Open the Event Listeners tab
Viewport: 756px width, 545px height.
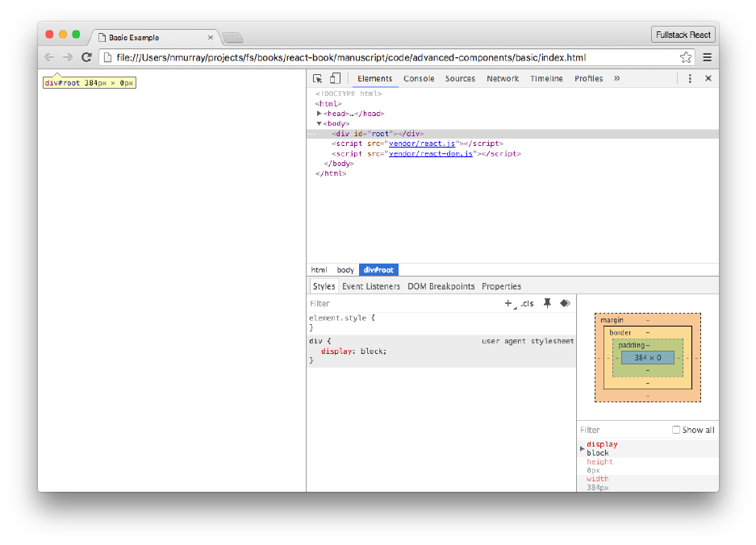370,286
